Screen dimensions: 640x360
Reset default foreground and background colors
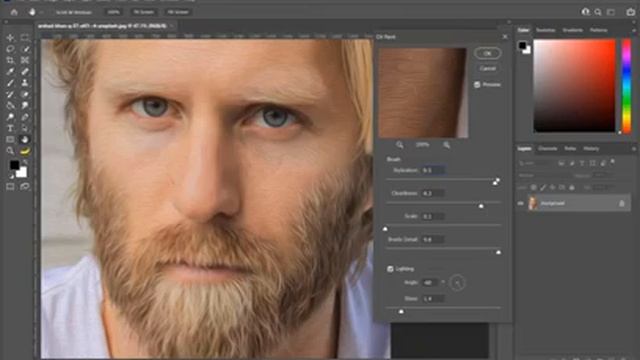[x=11, y=177]
